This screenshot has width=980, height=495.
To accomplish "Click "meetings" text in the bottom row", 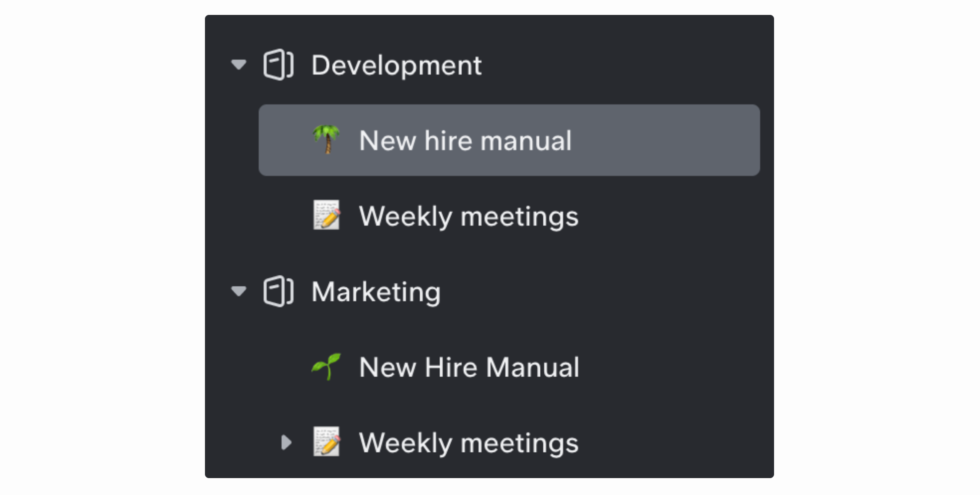I will (x=519, y=443).
